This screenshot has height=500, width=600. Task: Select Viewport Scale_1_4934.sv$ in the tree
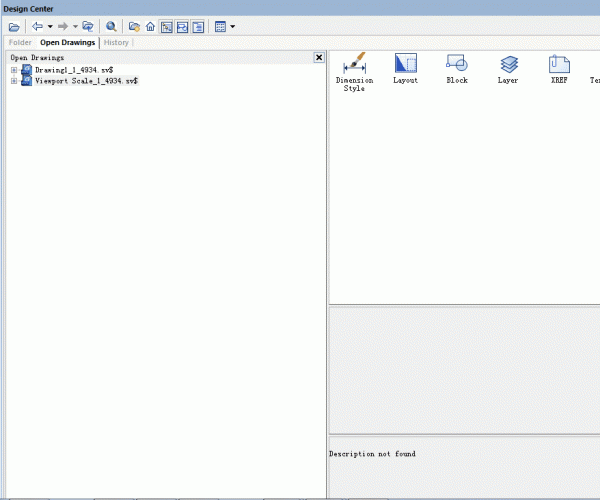pyautogui.click(x=86, y=81)
